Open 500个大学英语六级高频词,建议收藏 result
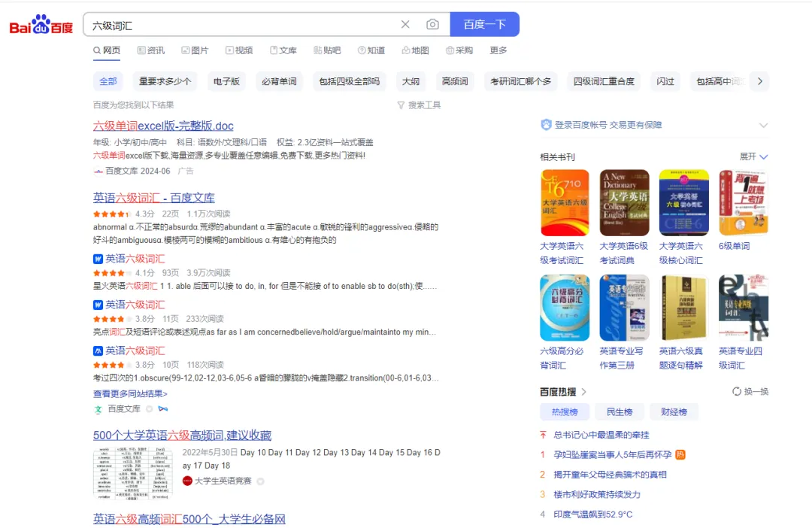Image resolution: width=812 pixels, height=528 pixels. (x=182, y=435)
